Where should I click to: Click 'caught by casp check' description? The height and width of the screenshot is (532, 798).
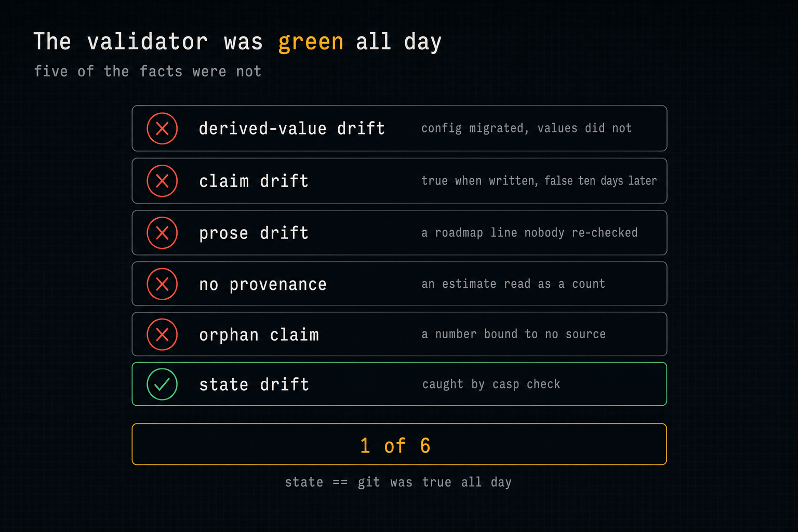pos(491,384)
